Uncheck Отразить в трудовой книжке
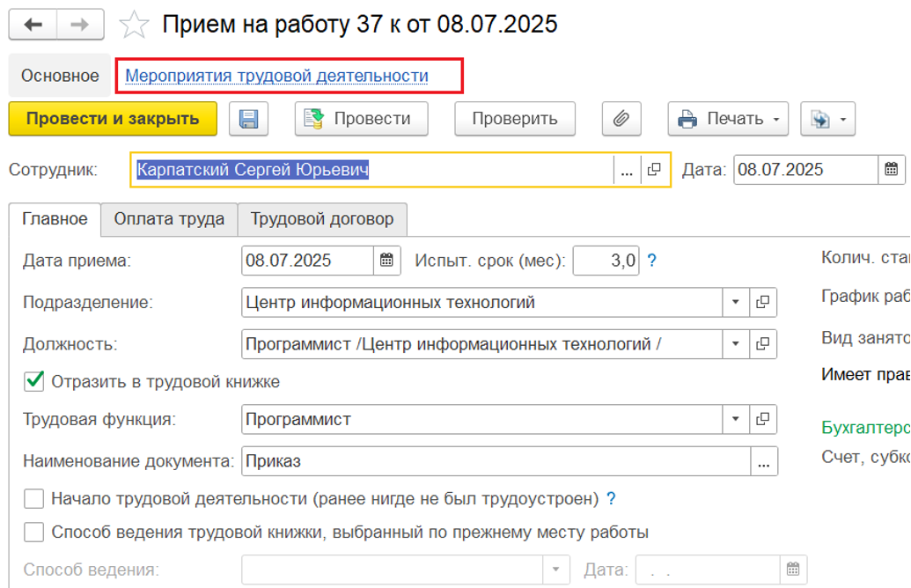 tap(34, 381)
